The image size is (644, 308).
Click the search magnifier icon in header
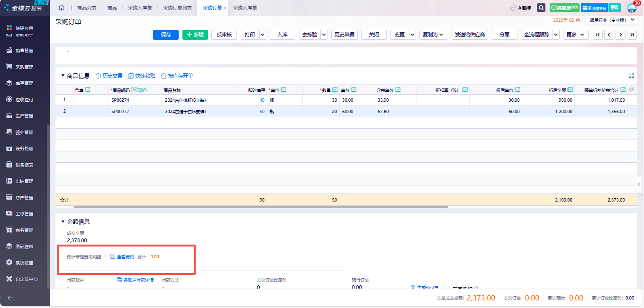point(541,8)
